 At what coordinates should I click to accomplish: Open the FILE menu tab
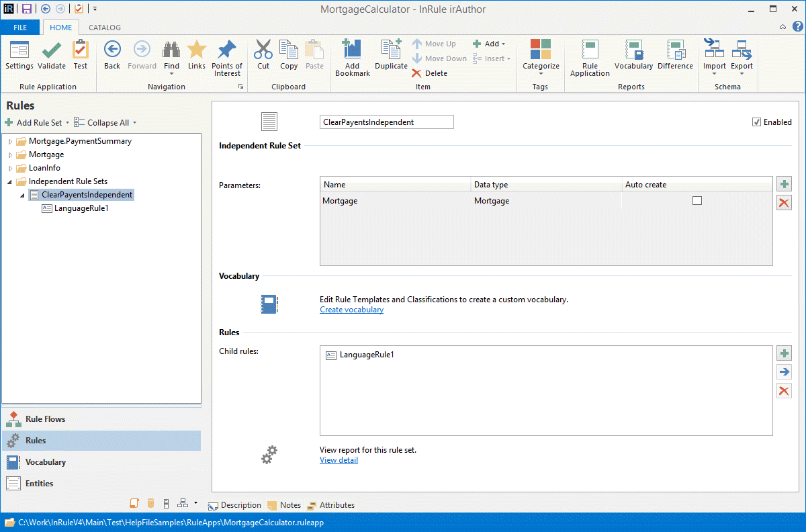pyautogui.click(x=20, y=28)
